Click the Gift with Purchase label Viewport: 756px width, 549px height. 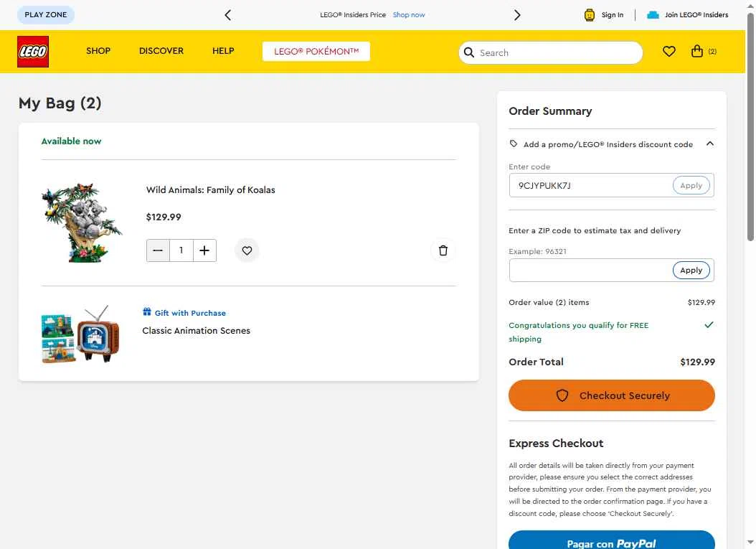tap(190, 313)
